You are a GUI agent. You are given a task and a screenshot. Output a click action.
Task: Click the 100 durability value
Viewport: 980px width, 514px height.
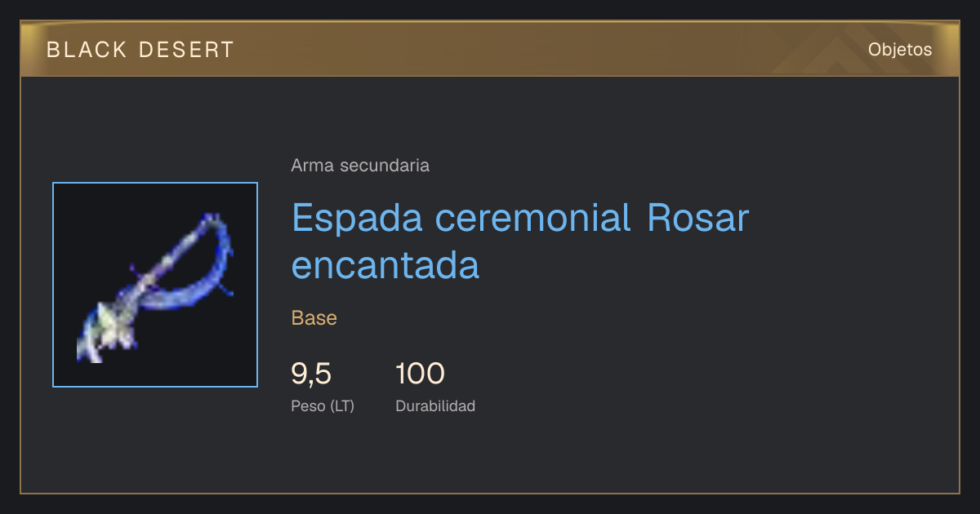(420, 374)
